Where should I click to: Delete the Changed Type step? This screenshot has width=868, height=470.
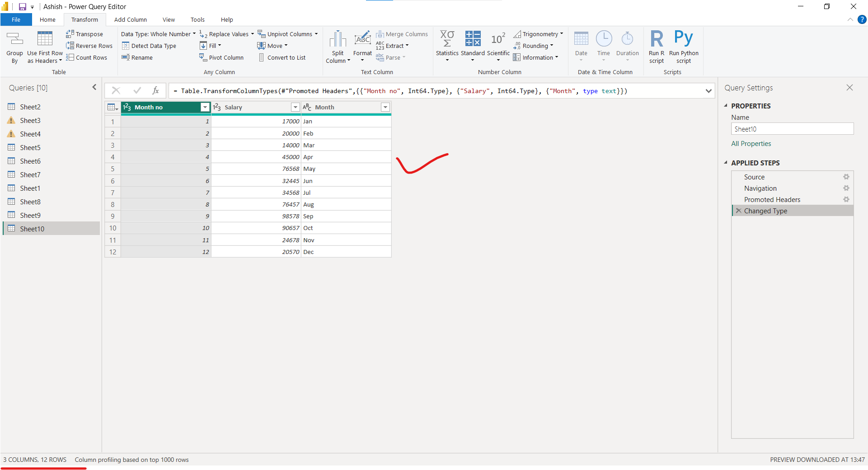tap(738, 211)
